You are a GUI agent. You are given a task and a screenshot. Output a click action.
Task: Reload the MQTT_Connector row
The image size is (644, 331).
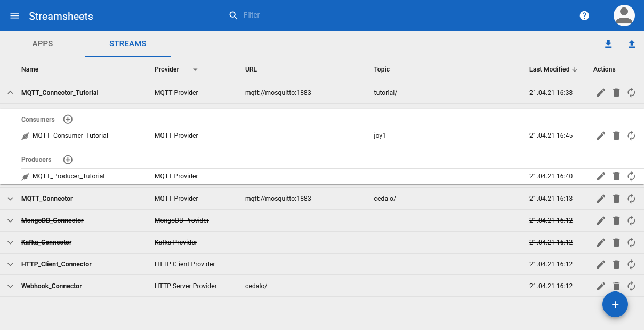click(x=631, y=199)
